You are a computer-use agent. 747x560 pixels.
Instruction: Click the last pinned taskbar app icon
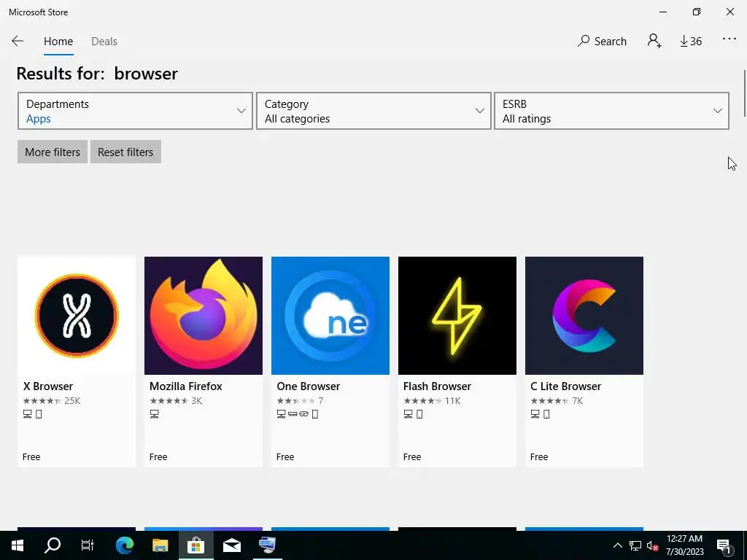pyautogui.click(x=267, y=545)
